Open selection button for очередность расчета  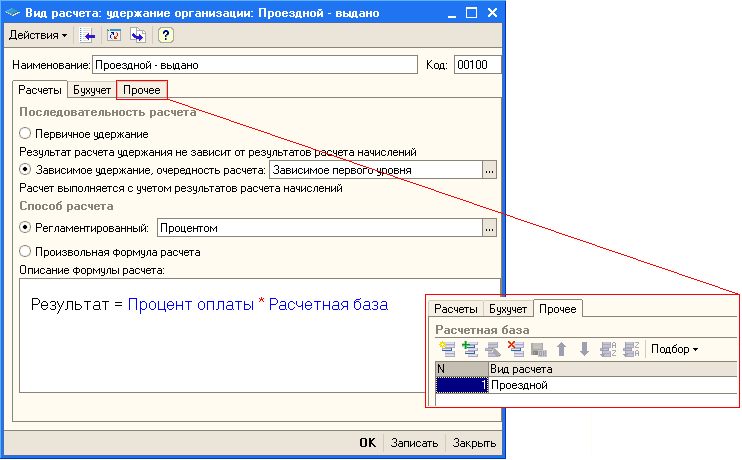click(x=489, y=170)
